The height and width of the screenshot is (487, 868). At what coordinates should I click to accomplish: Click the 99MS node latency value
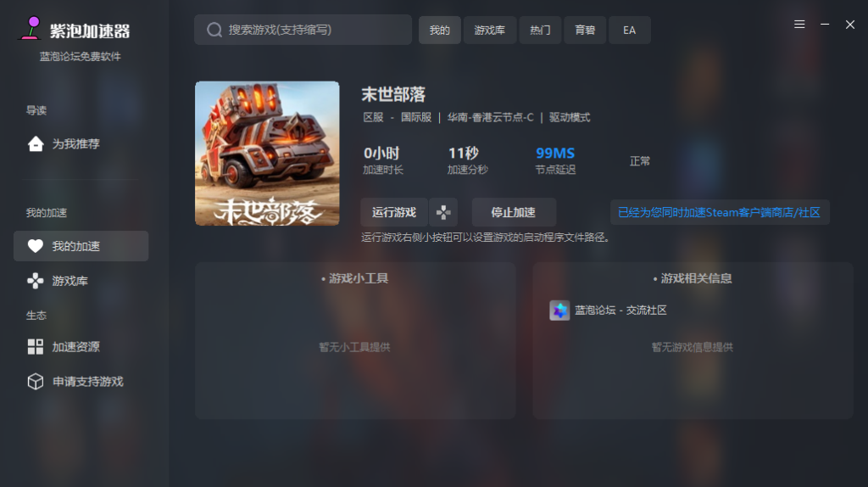(x=555, y=153)
